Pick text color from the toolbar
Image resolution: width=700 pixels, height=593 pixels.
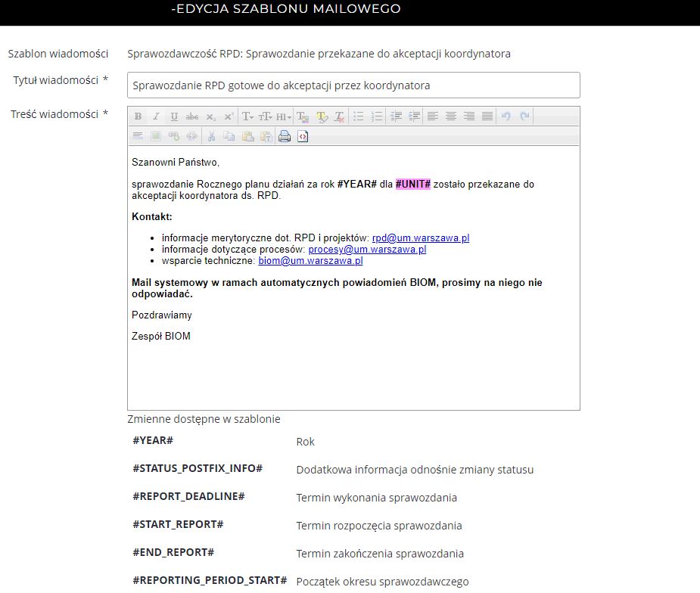click(x=303, y=116)
